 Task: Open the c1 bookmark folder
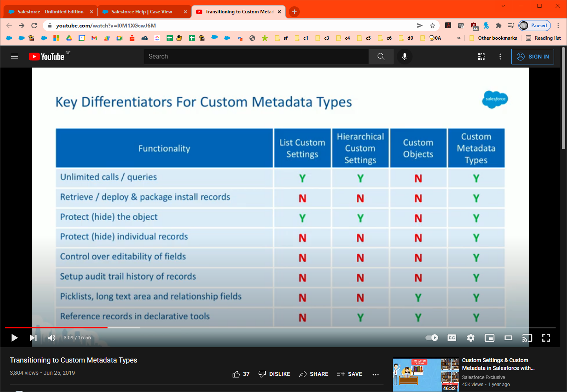[301, 38]
